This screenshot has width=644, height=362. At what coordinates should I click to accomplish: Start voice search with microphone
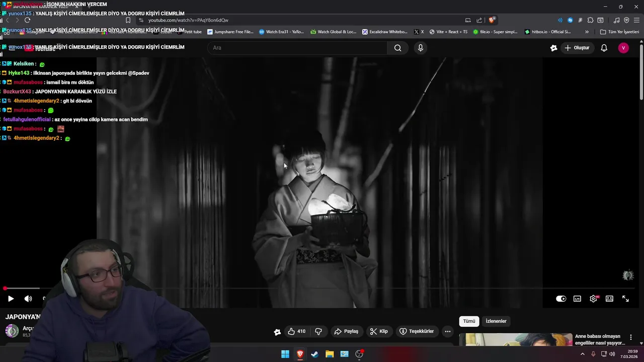point(421,48)
